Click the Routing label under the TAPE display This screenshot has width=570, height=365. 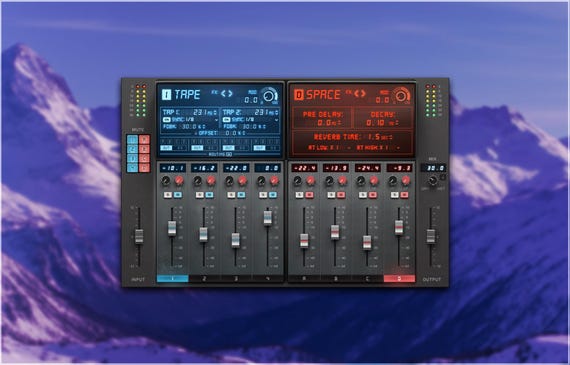coord(220,154)
